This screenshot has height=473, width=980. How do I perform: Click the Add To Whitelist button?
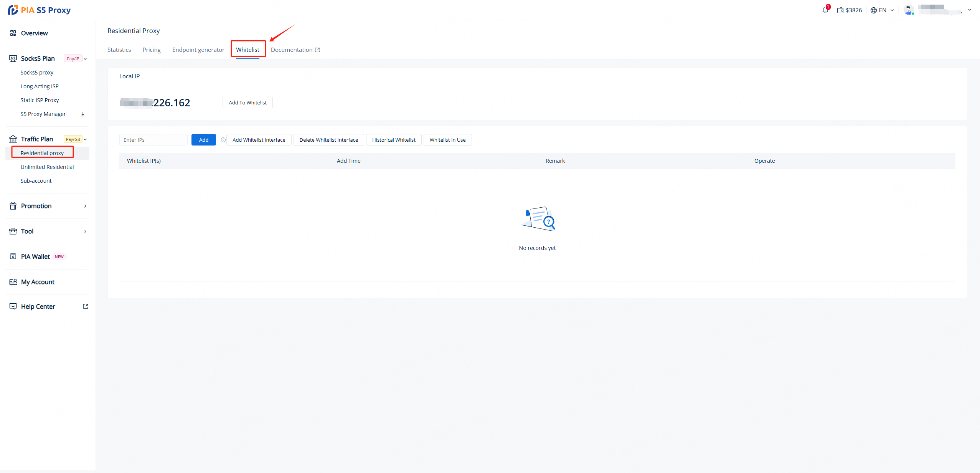(247, 103)
